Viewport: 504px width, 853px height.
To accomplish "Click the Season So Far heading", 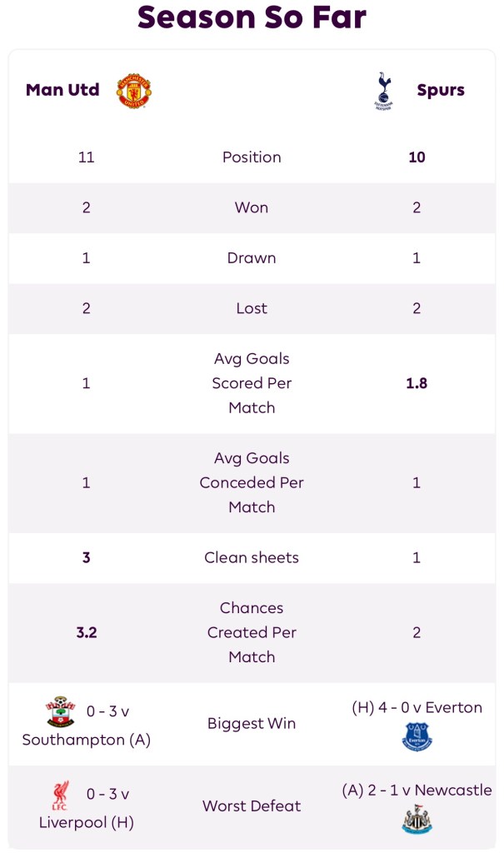I will point(252,17).
